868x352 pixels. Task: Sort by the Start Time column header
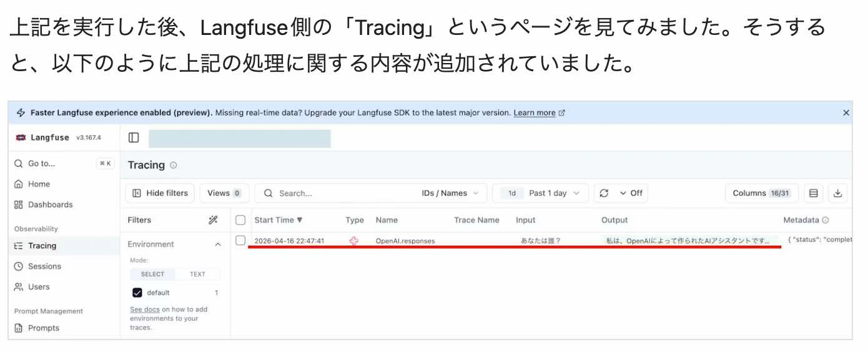tap(279, 220)
